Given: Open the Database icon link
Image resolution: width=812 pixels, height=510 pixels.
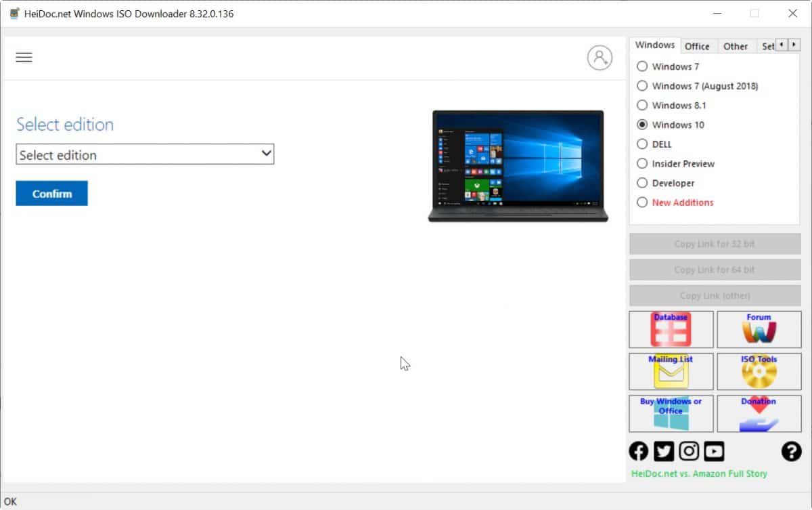Looking at the screenshot, I should [x=671, y=329].
